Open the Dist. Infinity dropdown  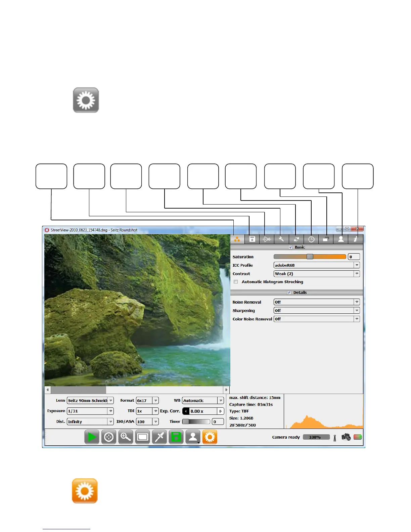[x=90, y=422]
